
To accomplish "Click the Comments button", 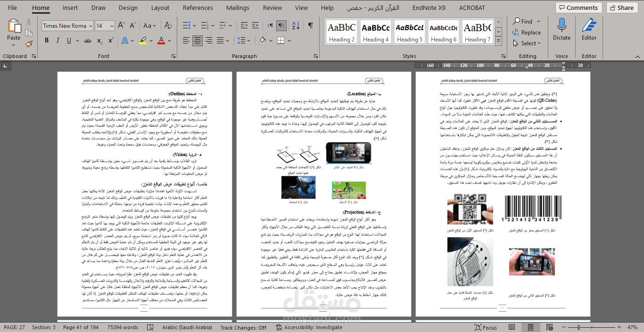I will [x=579, y=8].
